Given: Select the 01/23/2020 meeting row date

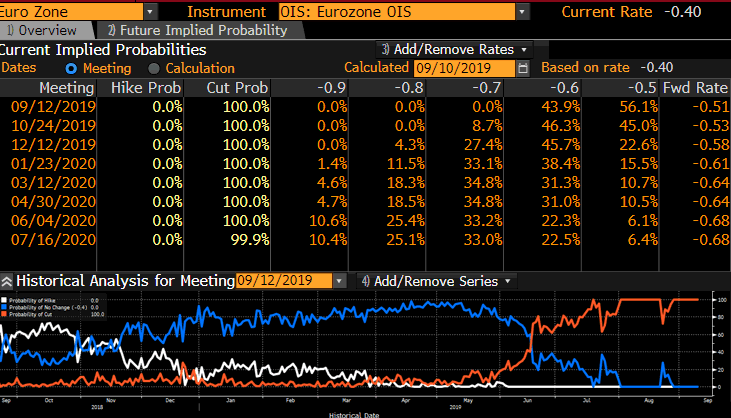Looking at the screenshot, I should point(53,164).
